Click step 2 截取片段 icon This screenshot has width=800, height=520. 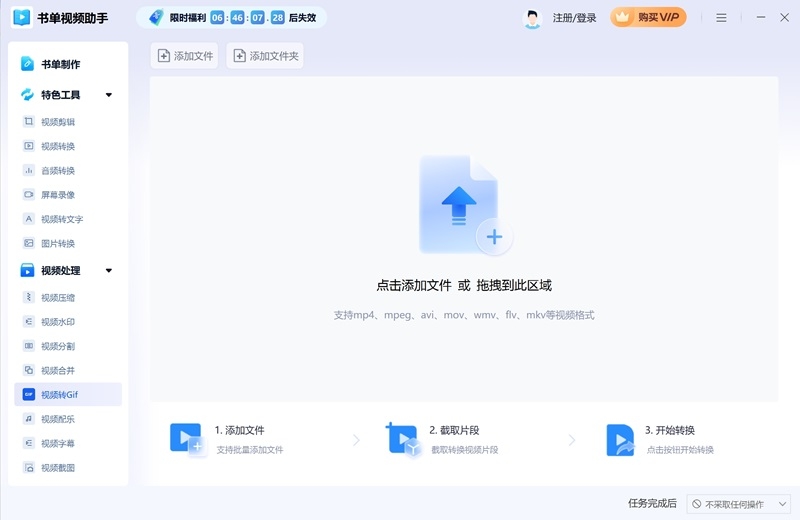coord(403,439)
